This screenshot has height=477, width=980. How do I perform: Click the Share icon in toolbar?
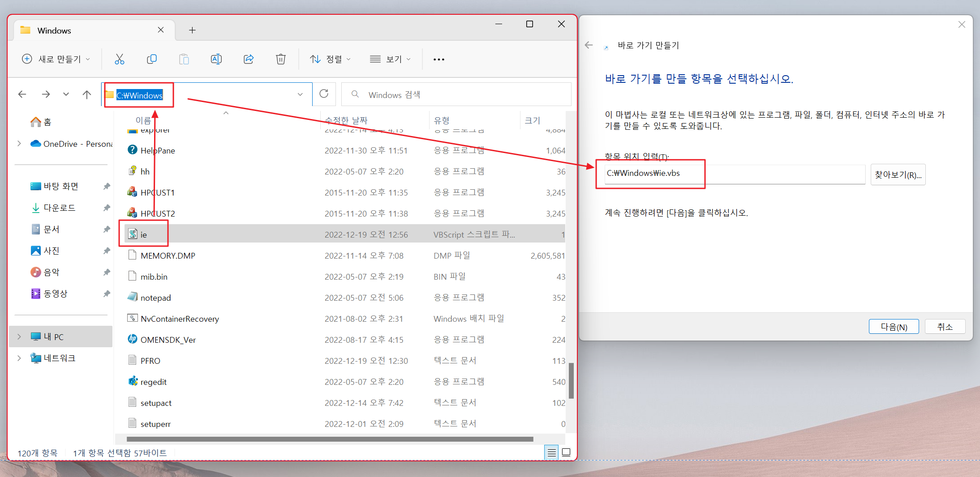click(x=249, y=59)
